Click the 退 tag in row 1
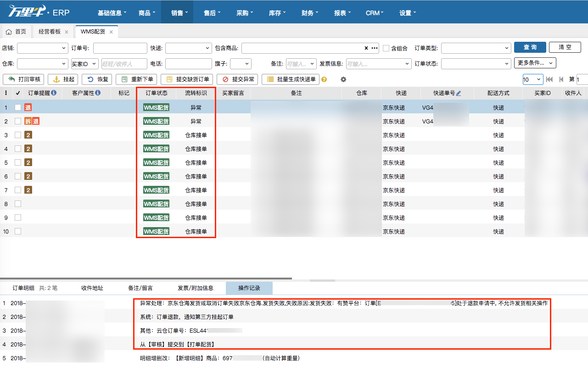This screenshot has height=368, width=588. click(x=28, y=108)
